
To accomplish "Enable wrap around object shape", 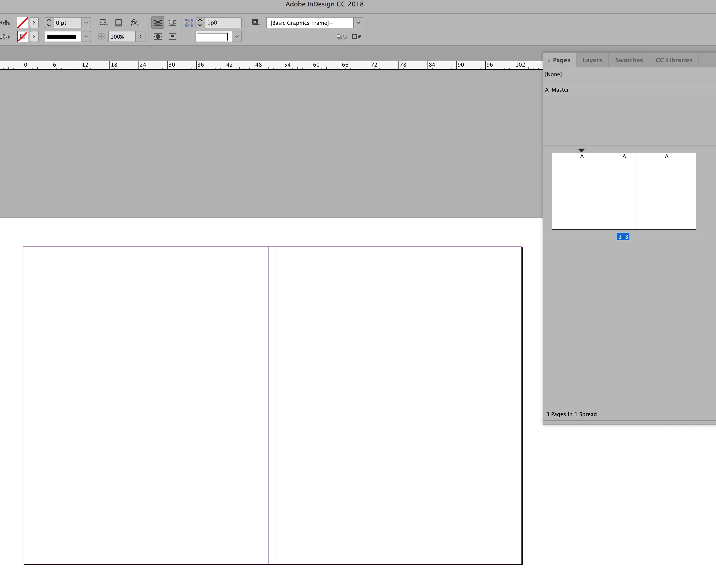I will coord(157,36).
